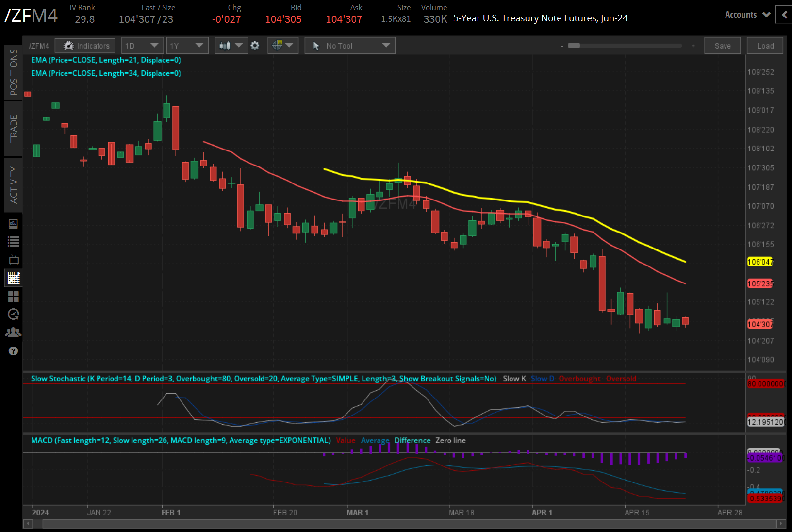
Task: Open the four-square grid layout icon
Action: click(x=14, y=296)
